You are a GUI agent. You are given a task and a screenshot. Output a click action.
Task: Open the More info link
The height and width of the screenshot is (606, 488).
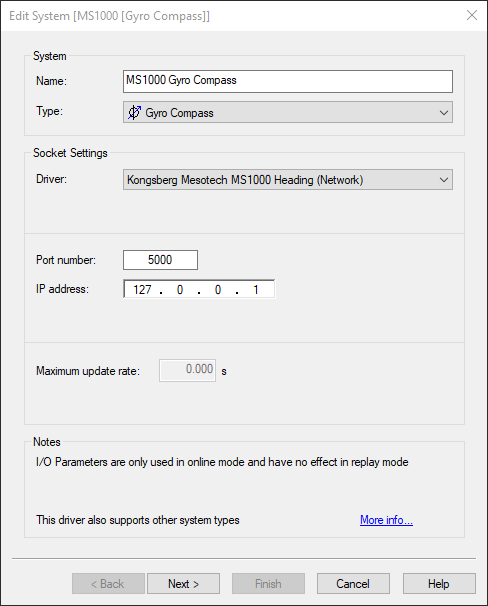coord(386,520)
